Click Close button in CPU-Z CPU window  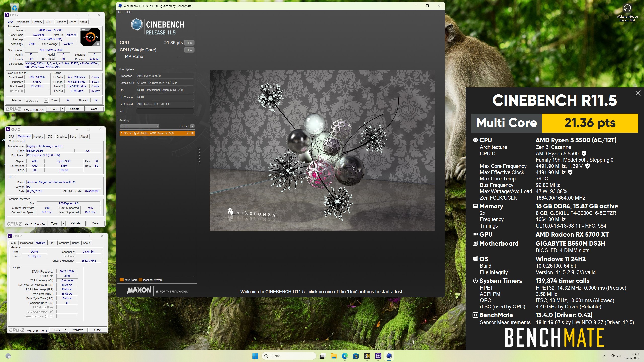pyautogui.click(x=94, y=109)
